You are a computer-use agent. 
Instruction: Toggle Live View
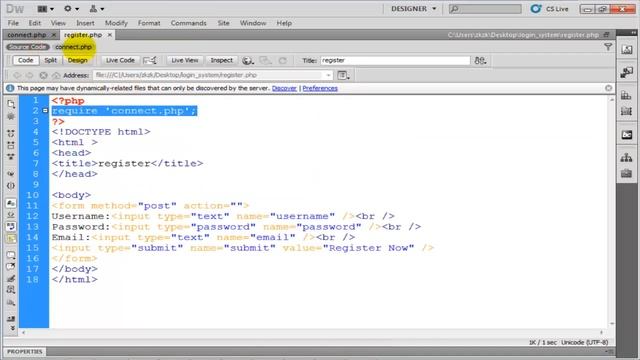(184, 60)
